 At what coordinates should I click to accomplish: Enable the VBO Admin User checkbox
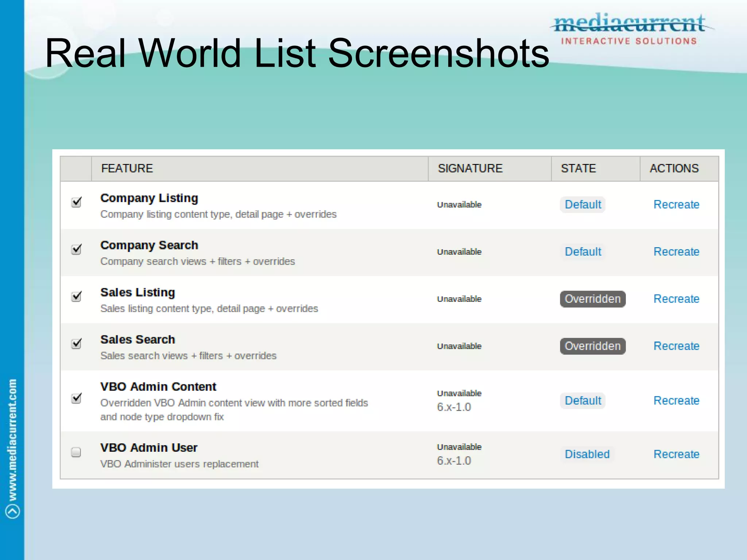click(x=76, y=452)
